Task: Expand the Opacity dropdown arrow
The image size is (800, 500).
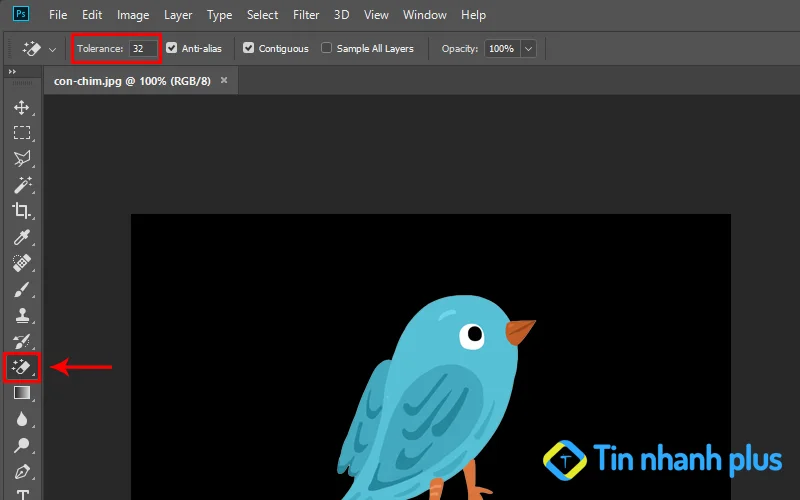Action: (528, 48)
